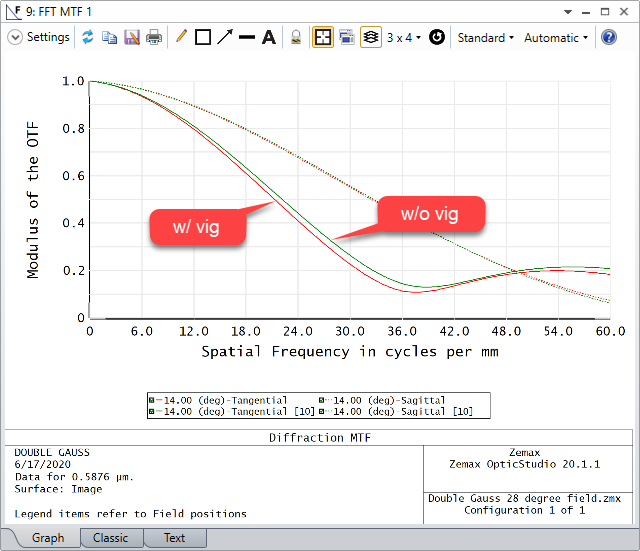Click the Save As image icon
640x551 pixels.
coord(132,38)
